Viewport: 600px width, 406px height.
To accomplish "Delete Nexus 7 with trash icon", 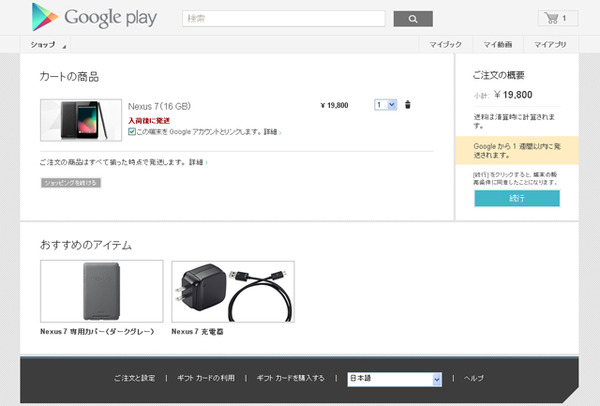I will [x=408, y=104].
